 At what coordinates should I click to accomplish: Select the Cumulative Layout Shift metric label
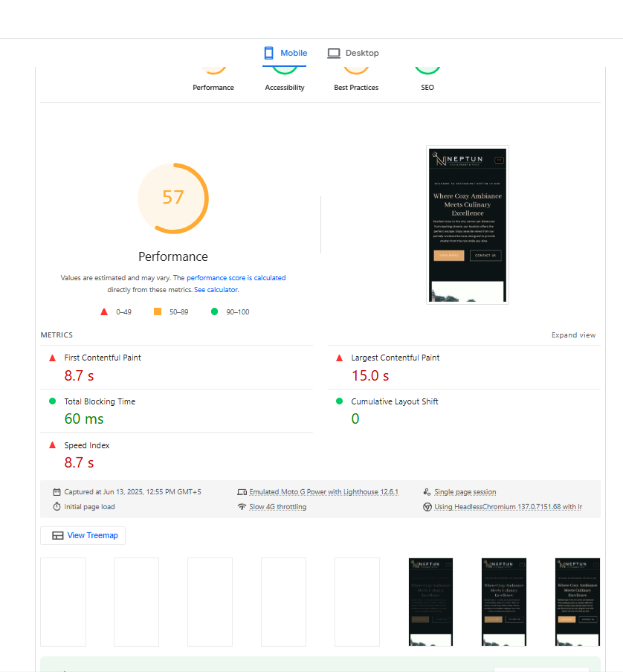point(395,401)
